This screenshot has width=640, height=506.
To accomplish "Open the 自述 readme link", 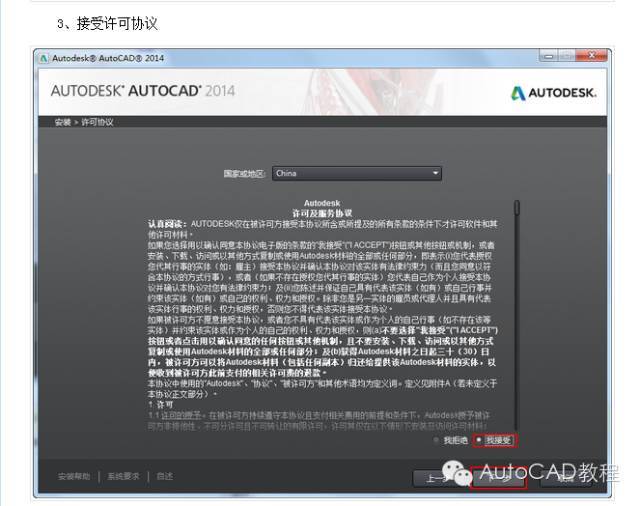I will 164,476.
